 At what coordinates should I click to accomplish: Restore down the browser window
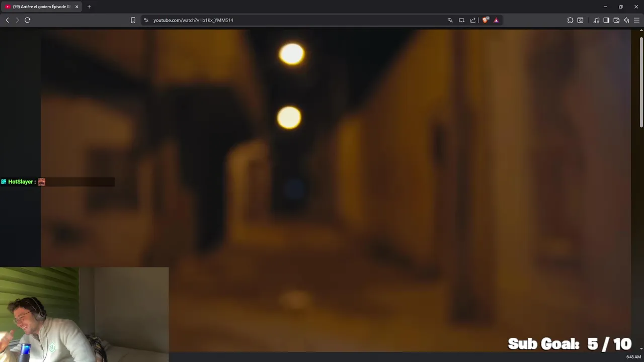tap(621, 7)
